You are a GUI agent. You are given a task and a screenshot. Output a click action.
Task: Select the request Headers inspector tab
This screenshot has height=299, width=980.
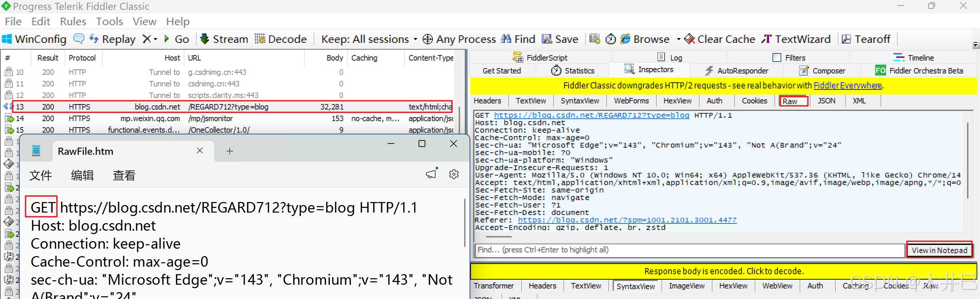(487, 101)
